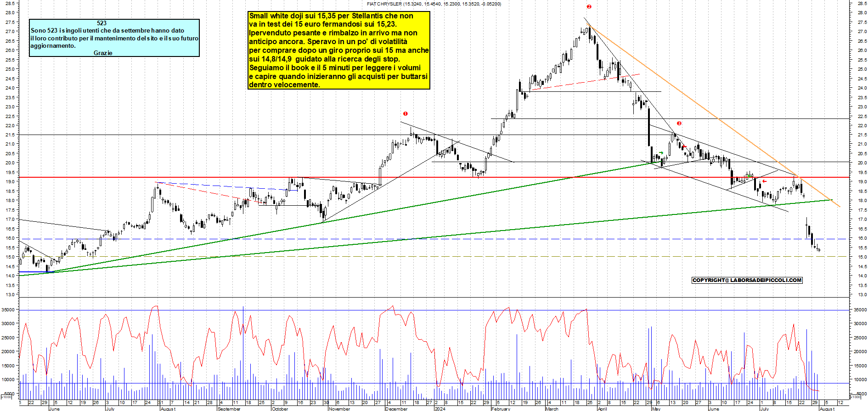Viewport: 868px width, 411px height.
Task: Click the '2024' year label on the time axis
Action: pos(440,409)
